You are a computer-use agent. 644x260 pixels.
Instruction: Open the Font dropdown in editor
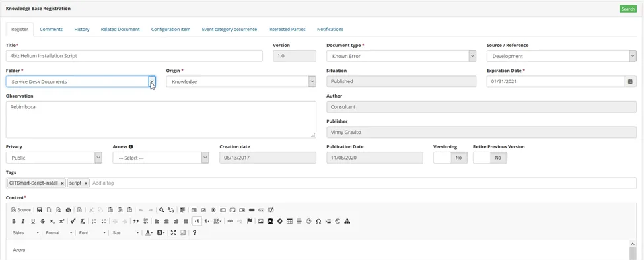click(x=92, y=232)
